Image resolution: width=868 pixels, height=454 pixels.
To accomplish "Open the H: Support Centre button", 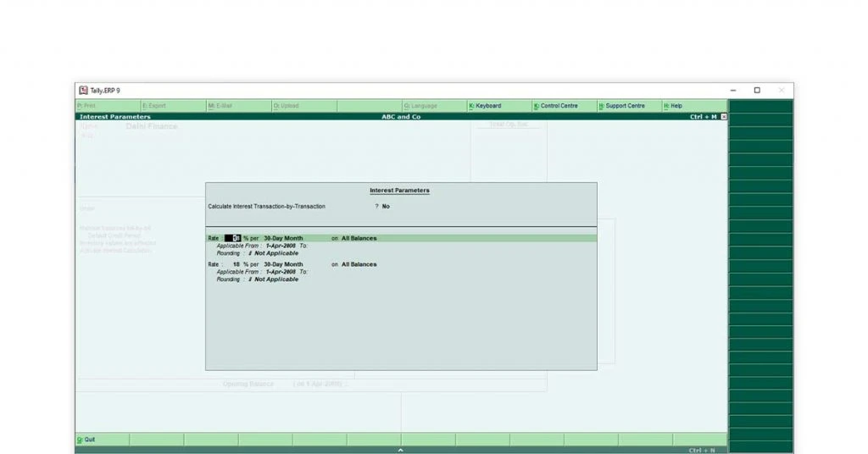I will (630, 106).
